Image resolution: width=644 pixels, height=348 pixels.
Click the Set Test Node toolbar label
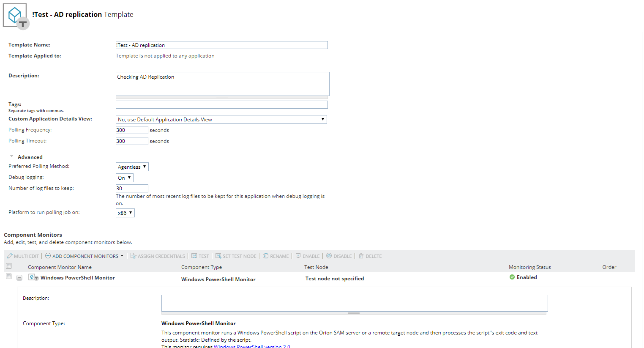point(240,256)
